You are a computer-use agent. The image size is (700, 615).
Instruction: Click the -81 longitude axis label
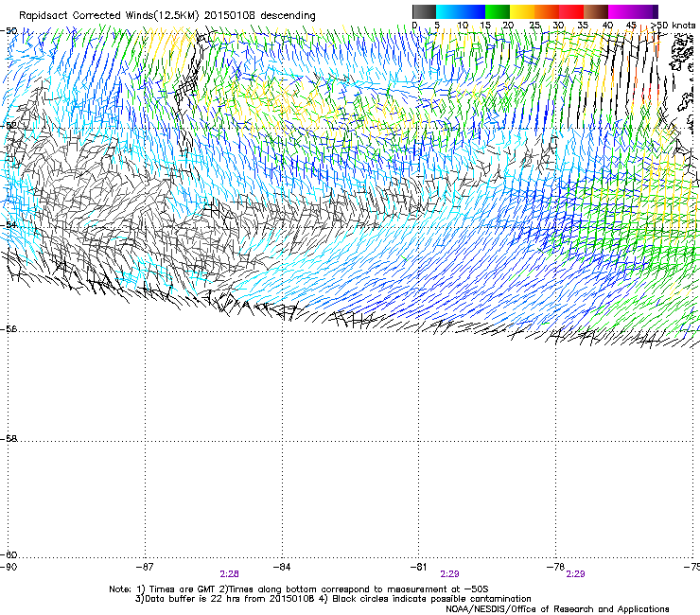coord(418,567)
